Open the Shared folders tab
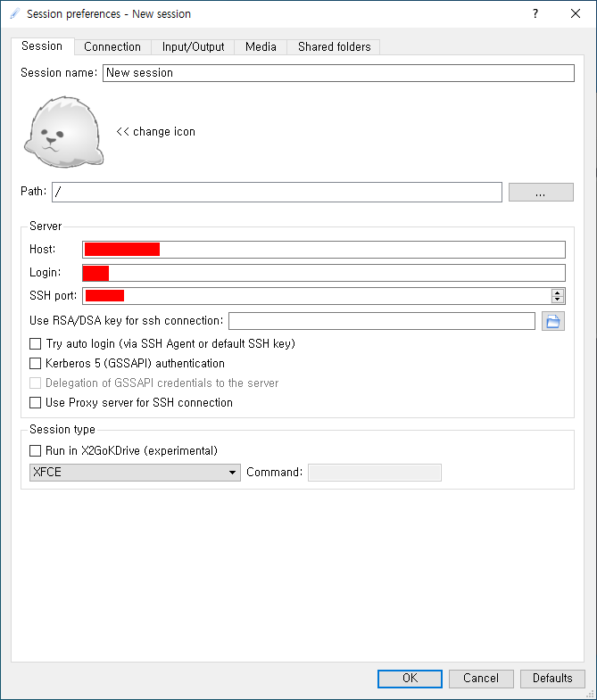 tap(335, 47)
